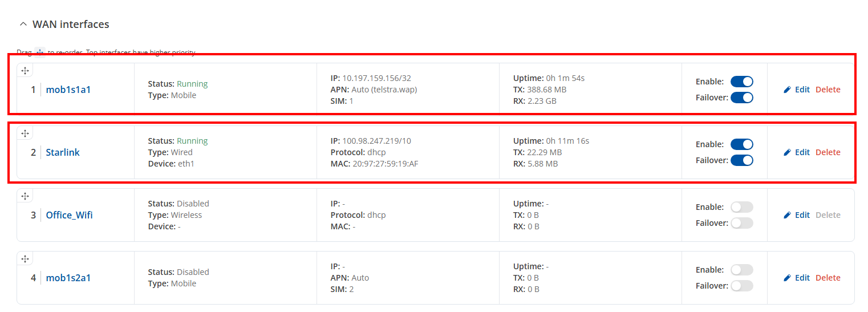The height and width of the screenshot is (312, 868).
Task: Click the drag handle icon for Starlink
Action: click(x=25, y=133)
